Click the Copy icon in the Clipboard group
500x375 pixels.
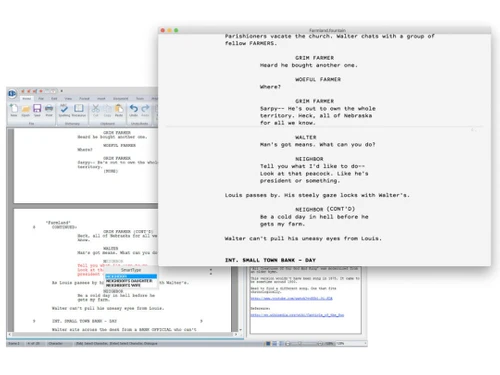click(107, 110)
